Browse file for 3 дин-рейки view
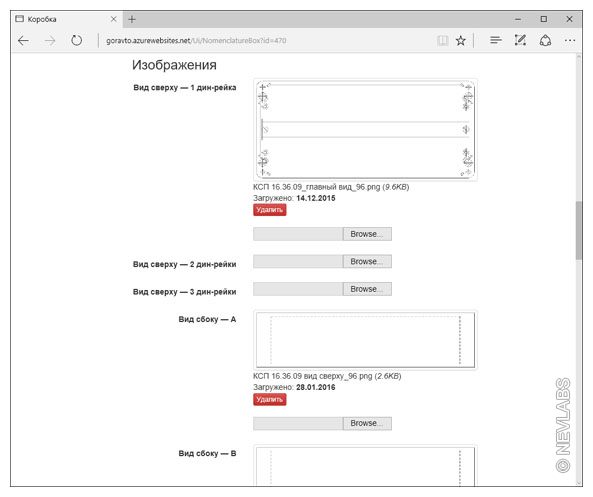 click(x=367, y=289)
